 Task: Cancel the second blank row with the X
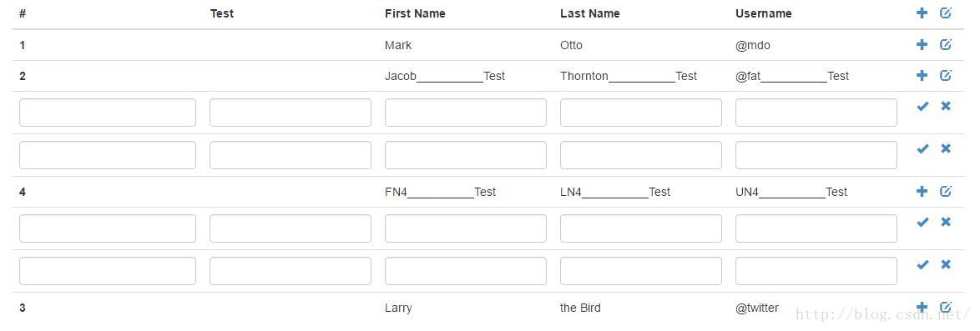(946, 148)
